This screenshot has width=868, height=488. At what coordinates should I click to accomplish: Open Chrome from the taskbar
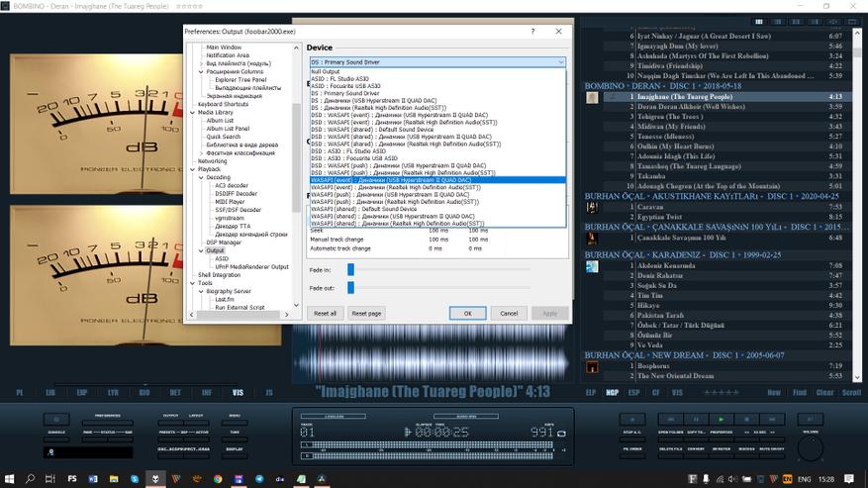(218, 478)
